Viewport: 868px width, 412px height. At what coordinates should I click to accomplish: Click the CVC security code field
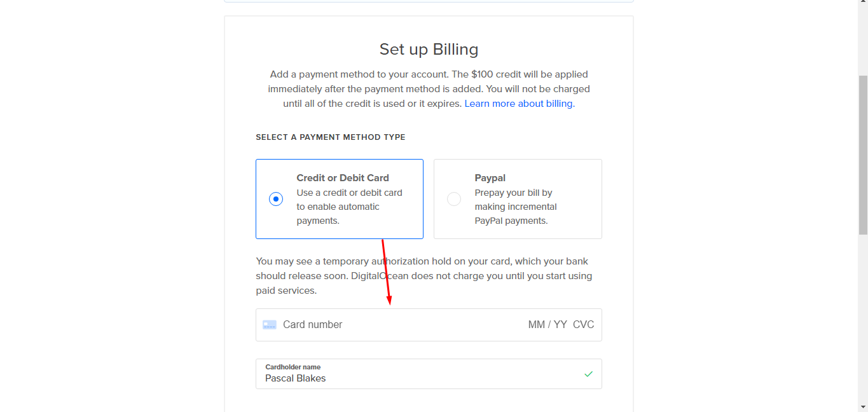point(583,325)
